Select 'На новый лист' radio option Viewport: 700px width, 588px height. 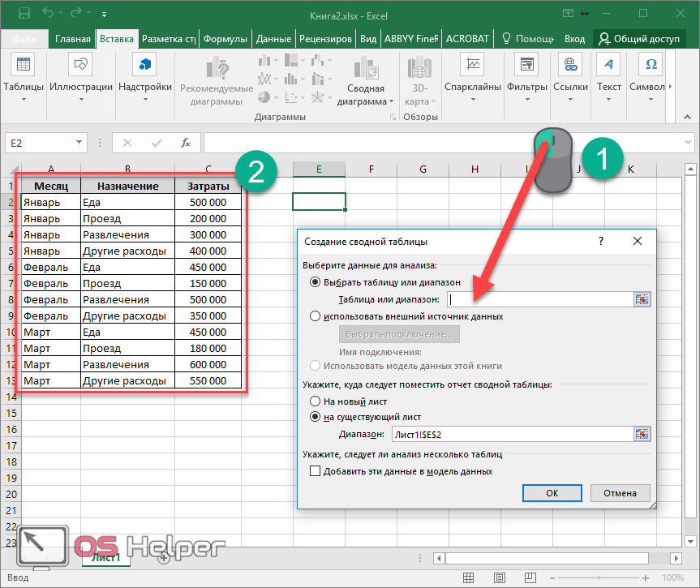315,401
